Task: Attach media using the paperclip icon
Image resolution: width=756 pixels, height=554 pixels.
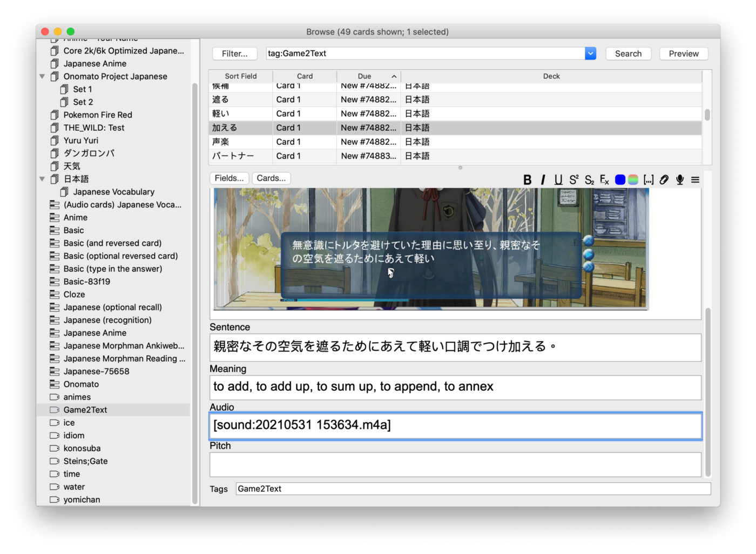Action: tap(664, 179)
